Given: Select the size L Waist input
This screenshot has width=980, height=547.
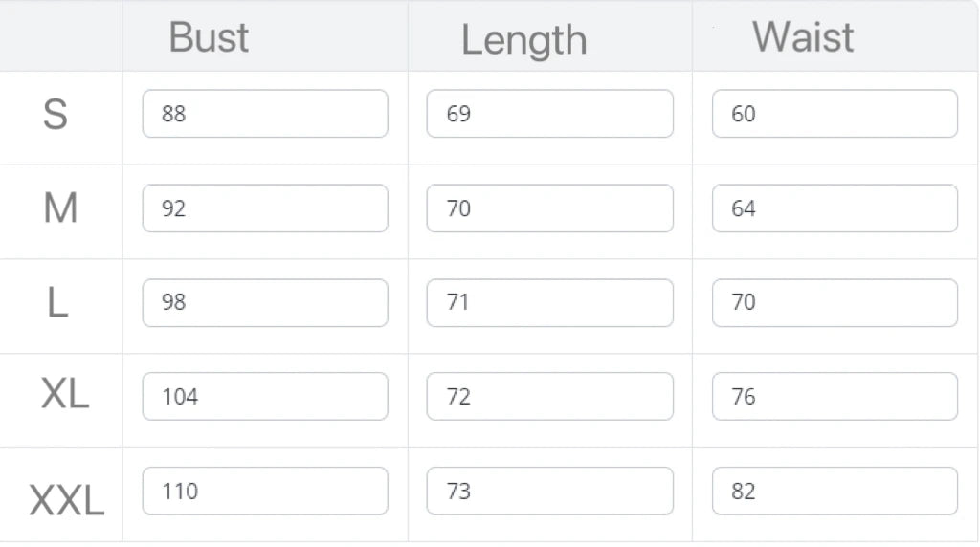Looking at the screenshot, I should 835,302.
